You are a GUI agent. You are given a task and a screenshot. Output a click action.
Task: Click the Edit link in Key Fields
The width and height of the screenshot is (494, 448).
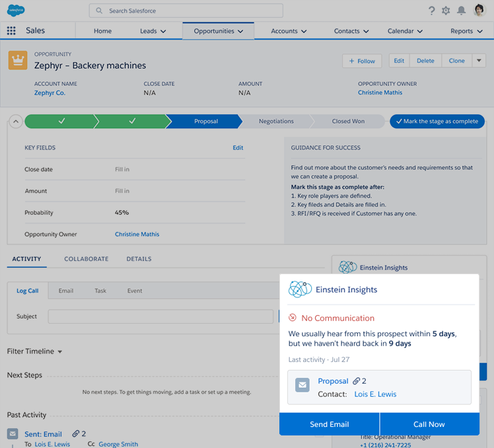238,147
